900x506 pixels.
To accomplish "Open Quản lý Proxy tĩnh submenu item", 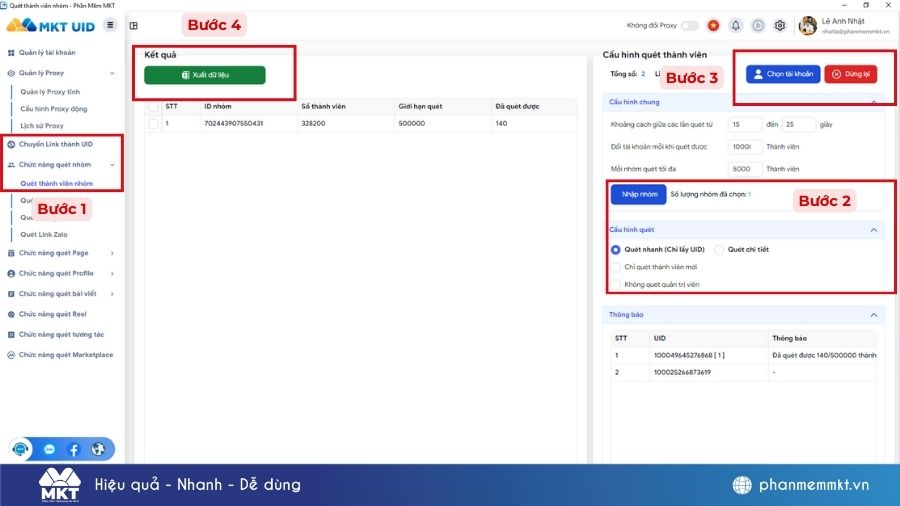I will point(50,92).
